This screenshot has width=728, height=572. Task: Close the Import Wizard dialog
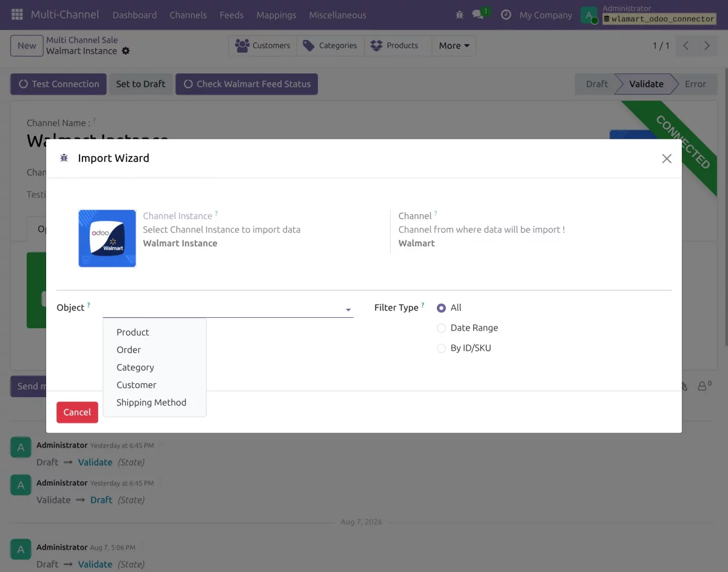667,158
